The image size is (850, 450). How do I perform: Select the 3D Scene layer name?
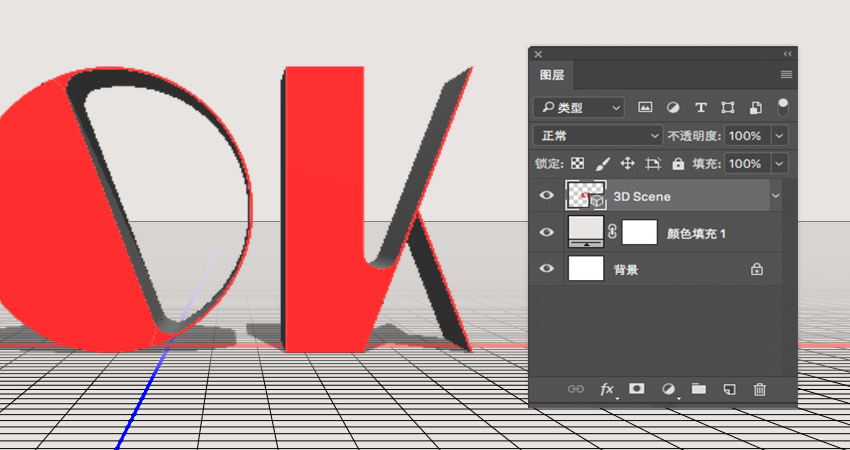click(642, 196)
